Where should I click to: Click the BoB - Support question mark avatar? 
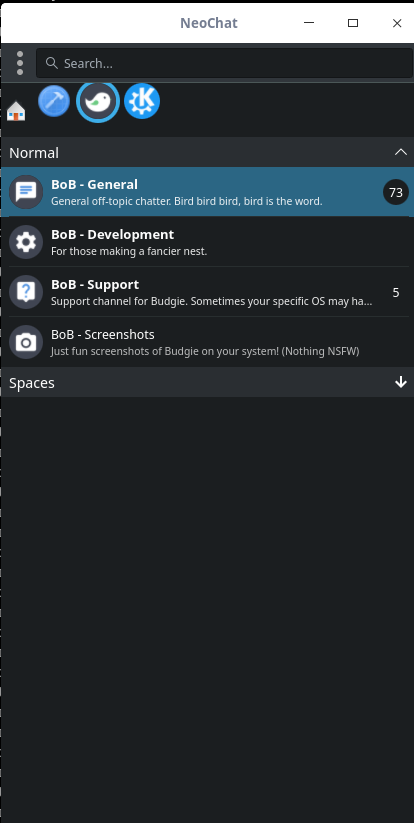26,292
